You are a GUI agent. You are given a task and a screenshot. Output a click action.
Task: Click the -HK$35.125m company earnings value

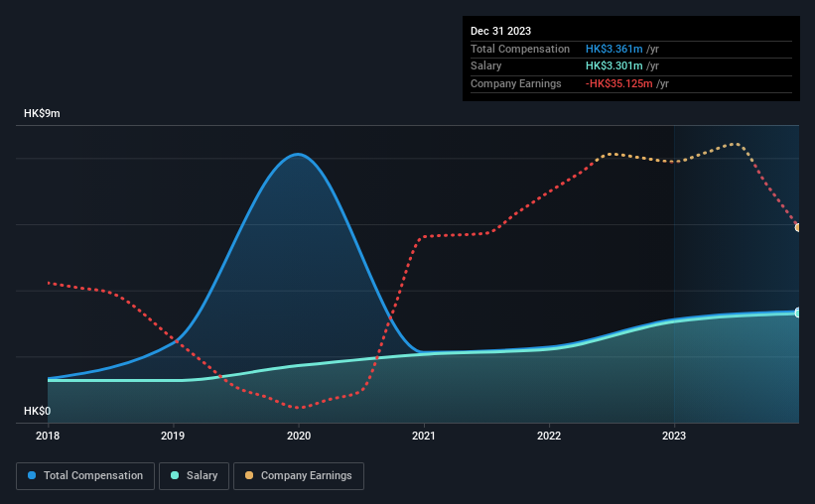618,83
